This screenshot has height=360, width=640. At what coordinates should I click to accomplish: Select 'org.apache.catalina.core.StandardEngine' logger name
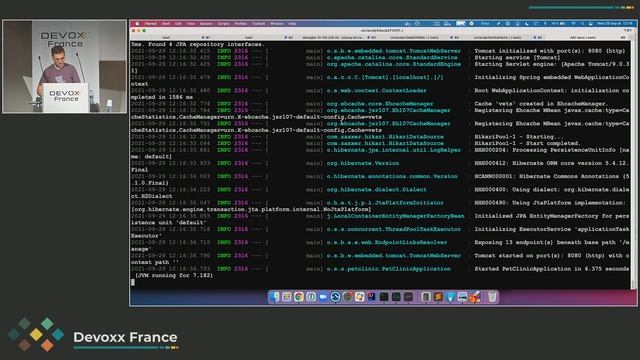pyautogui.click(x=393, y=64)
